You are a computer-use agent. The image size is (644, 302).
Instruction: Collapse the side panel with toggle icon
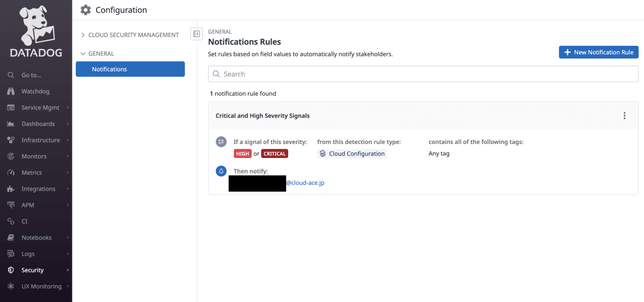(x=196, y=34)
